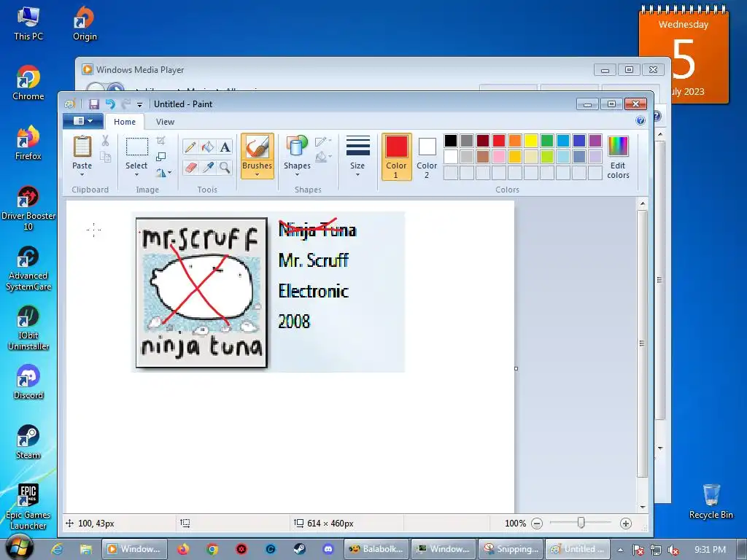Click the Shapes gallery icon
747x560 pixels.
[x=297, y=146]
